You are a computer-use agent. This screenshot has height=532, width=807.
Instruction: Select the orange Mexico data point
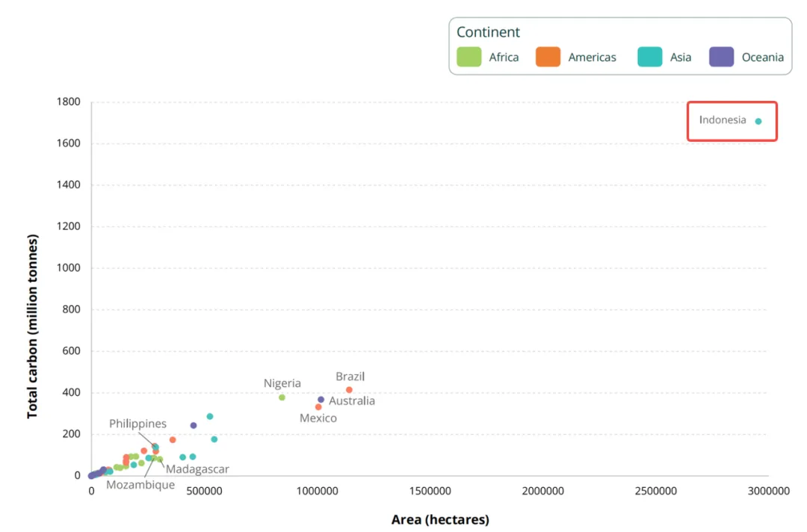point(318,407)
